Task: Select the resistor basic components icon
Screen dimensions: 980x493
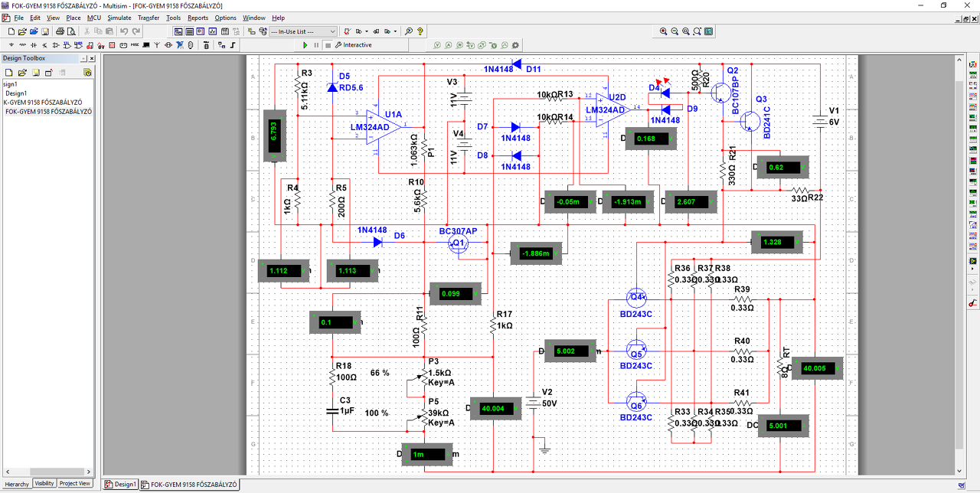Action: (x=22, y=45)
